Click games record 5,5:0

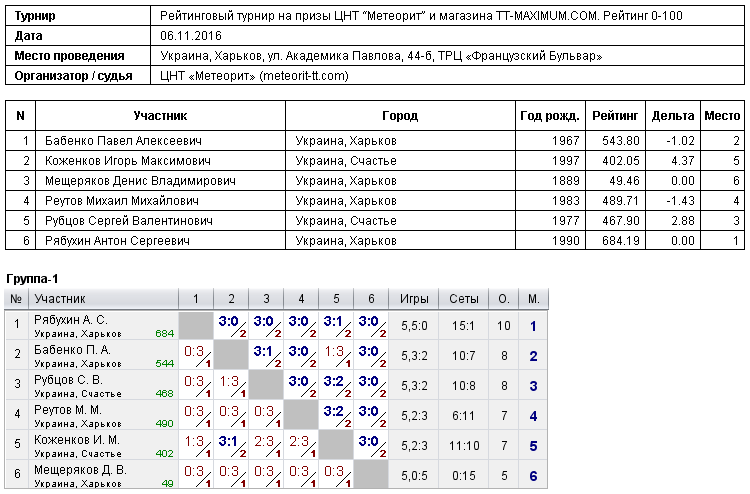[414, 326]
